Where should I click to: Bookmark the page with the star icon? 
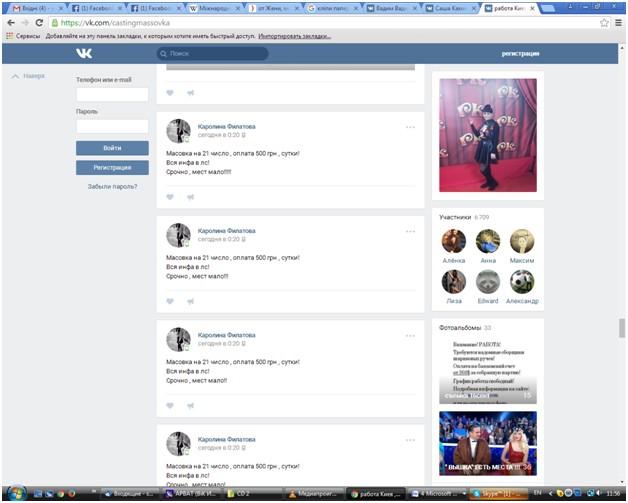pos(603,22)
